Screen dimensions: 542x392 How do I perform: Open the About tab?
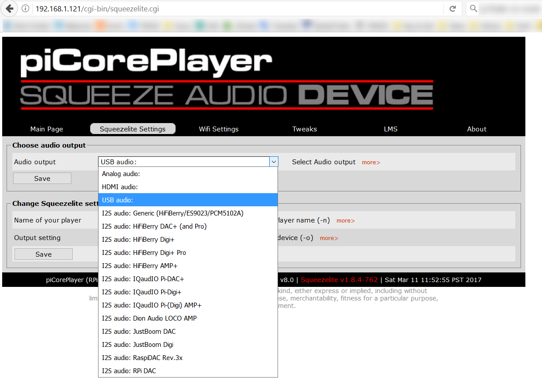[477, 129]
